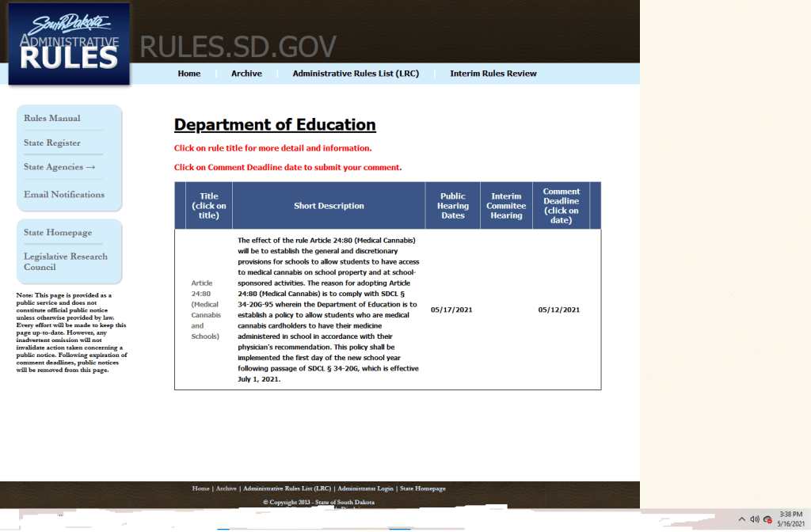This screenshot has height=532, width=811.
Task: Open State Homepage from the sidebar
Action: coord(56,232)
